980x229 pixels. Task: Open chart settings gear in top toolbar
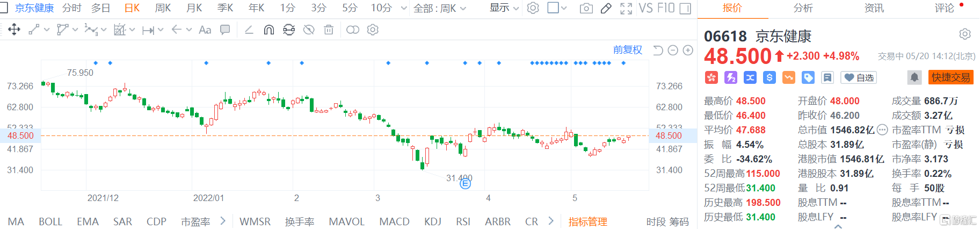533,8
